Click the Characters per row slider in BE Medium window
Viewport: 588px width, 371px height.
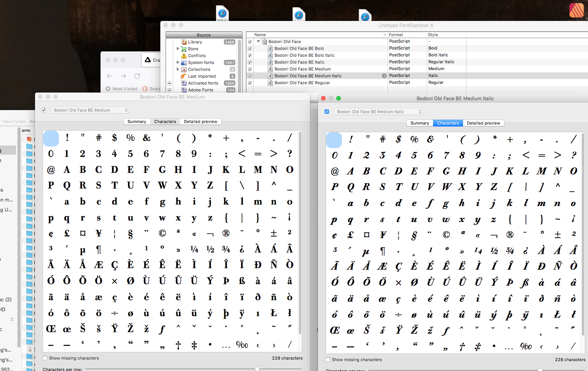pos(193,369)
